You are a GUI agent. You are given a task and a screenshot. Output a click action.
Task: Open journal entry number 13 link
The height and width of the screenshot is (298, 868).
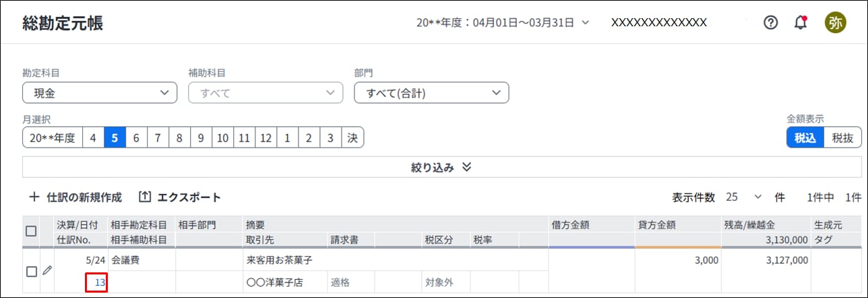(100, 282)
